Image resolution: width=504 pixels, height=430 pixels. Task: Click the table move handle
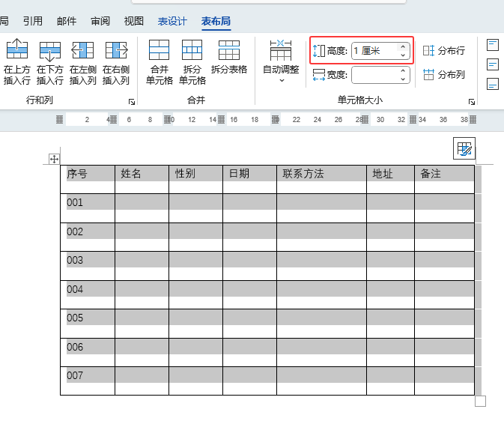(x=54, y=159)
